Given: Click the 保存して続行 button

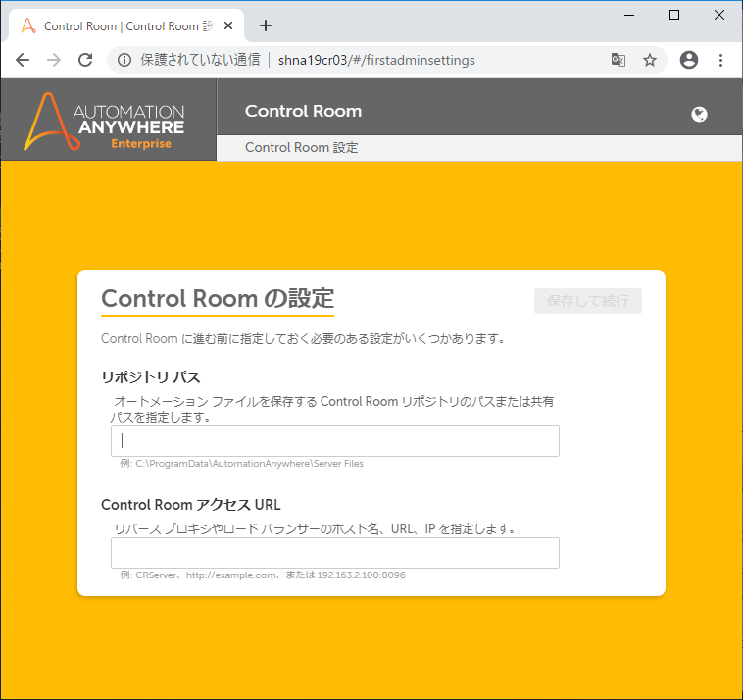Looking at the screenshot, I should [588, 301].
